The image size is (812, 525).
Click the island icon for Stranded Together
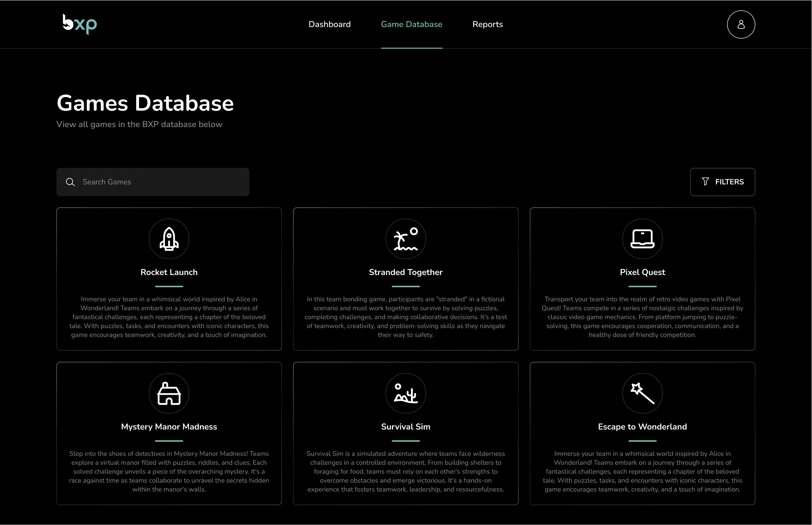pyautogui.click(x=405, y=239)
